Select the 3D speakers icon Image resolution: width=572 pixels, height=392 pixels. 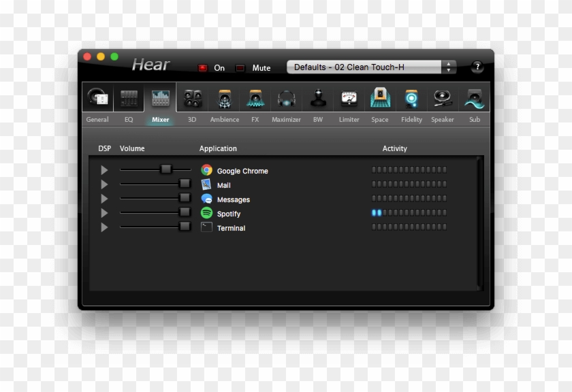192,99
